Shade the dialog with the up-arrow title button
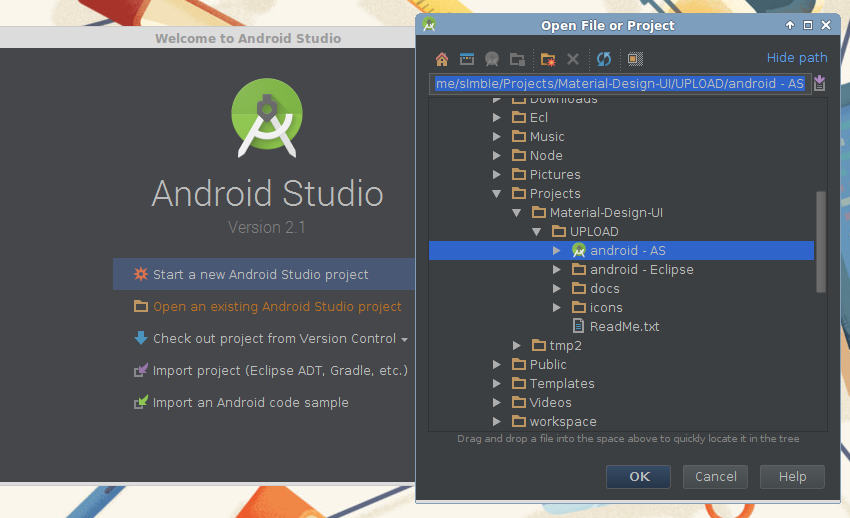The image size is (850, 518). pyautogui.click(x=790, y=25)
